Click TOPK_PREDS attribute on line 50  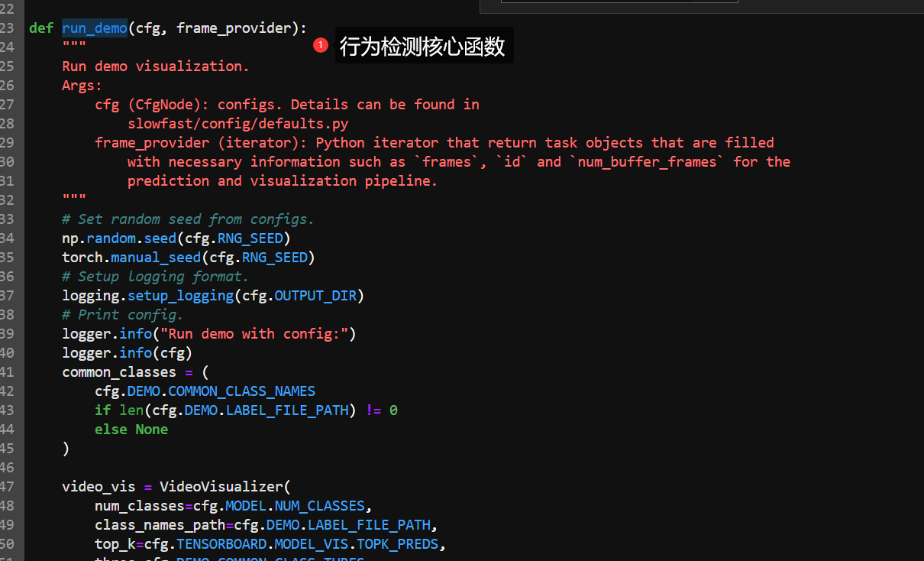pos(397,543)
